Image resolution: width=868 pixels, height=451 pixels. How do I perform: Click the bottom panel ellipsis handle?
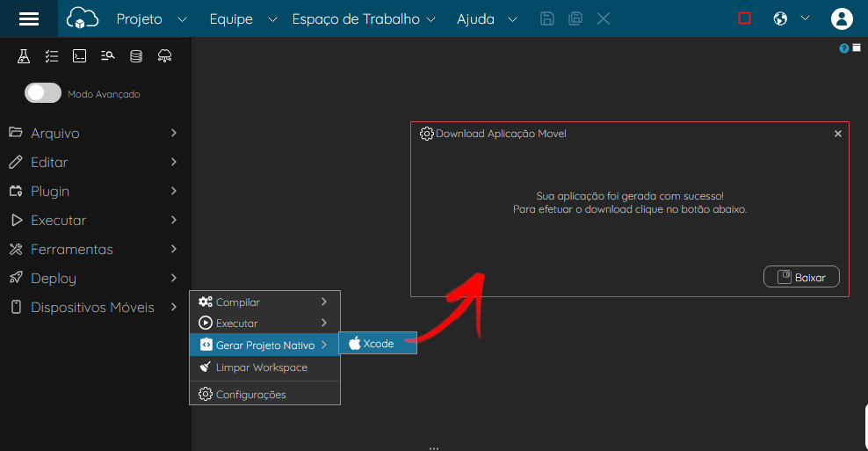point(434,448)
